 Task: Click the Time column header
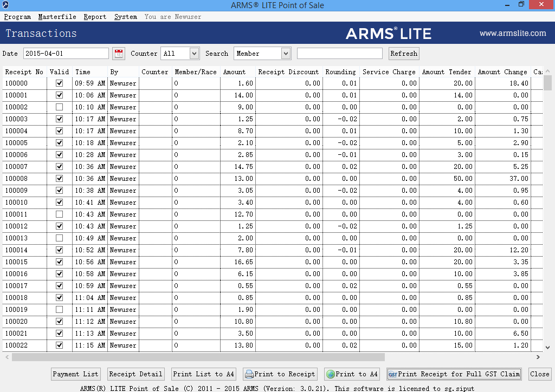pyautogui.click(x=90, y=72)
